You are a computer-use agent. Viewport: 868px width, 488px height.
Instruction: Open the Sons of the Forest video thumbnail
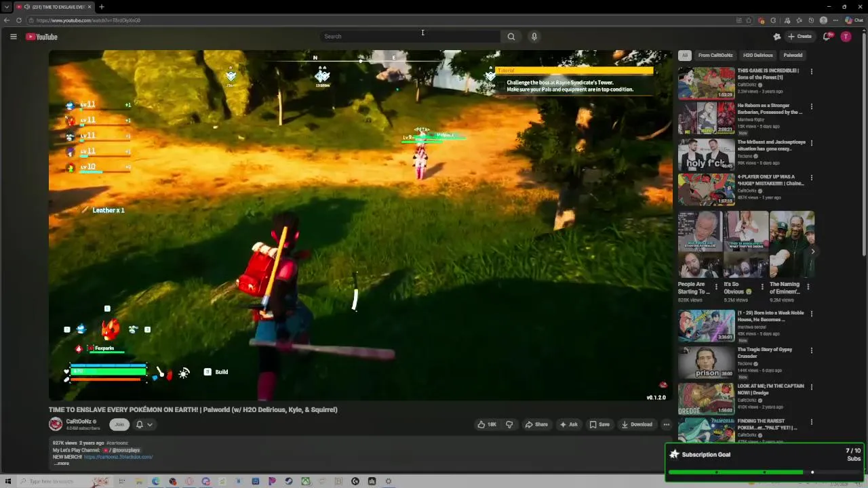pos(707,83)
